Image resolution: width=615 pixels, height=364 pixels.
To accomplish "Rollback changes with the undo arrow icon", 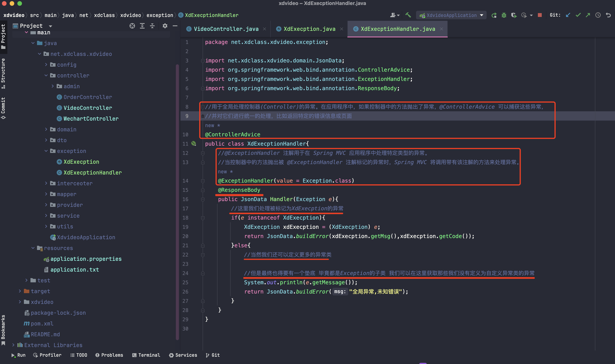I will point(608,15).
